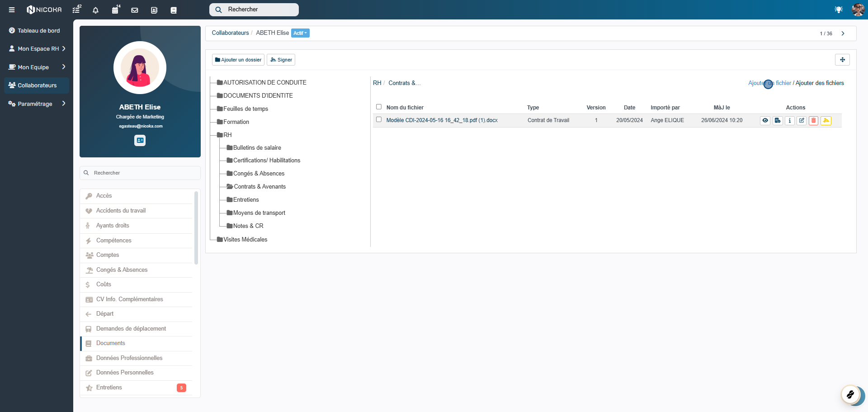Select 'Documents' in the employee section list
Viewport: 868px width, 412px height.
[x=111, y=343]
